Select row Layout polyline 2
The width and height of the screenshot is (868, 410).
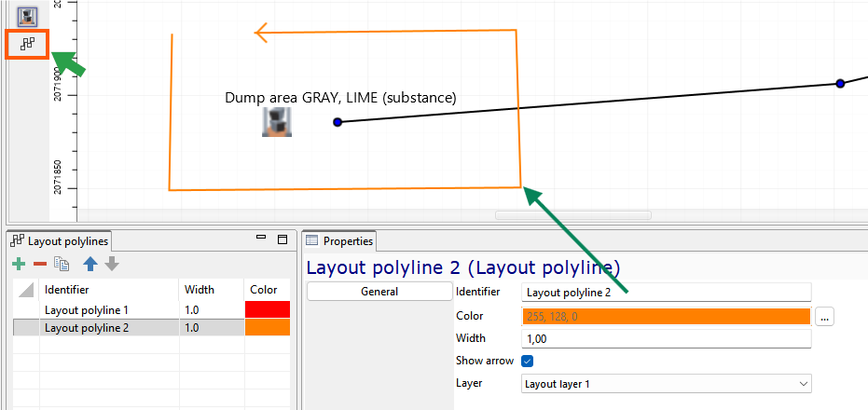(x=151, y=328)
